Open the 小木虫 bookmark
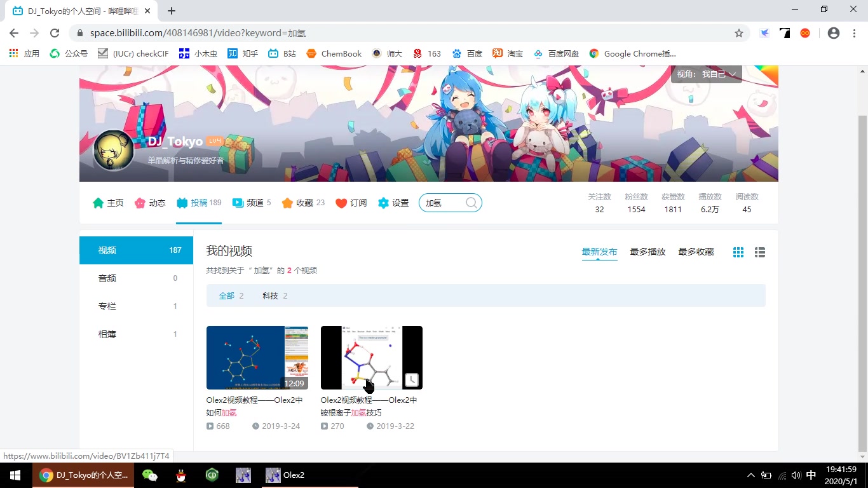This screenshot has height=488, width=868. 198,54
